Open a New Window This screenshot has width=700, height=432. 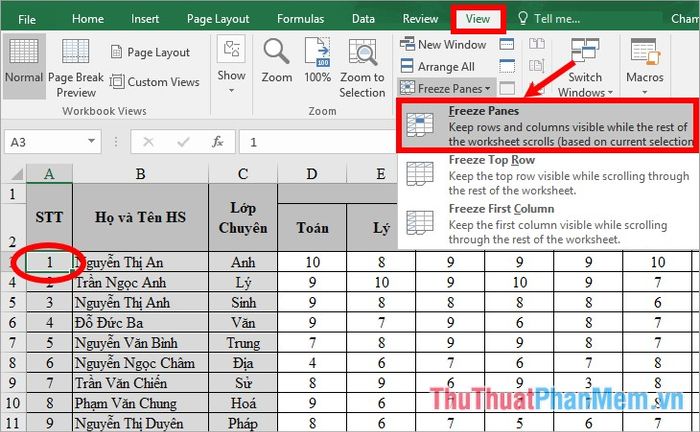click(442, 44)
